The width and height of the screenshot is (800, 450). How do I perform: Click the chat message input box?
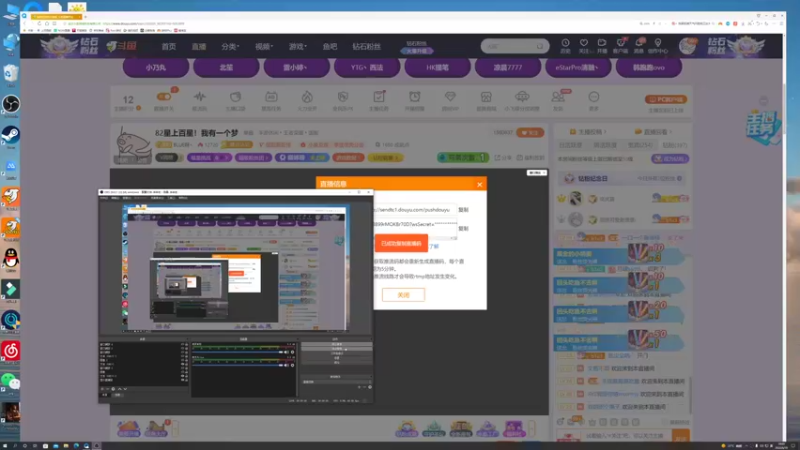point(627,436)
